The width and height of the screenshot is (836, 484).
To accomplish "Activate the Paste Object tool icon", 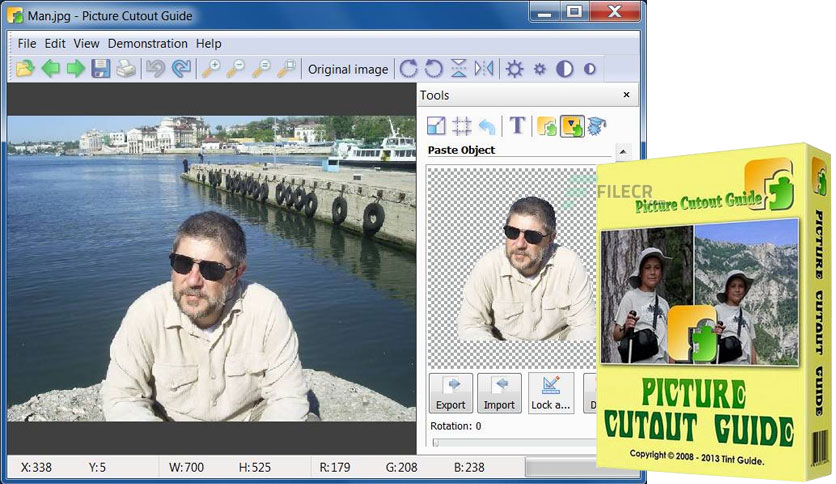I will coord(572,126).
